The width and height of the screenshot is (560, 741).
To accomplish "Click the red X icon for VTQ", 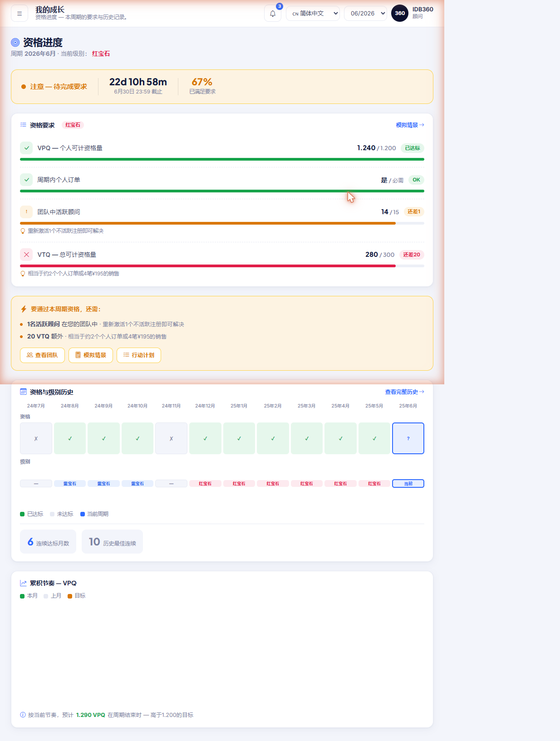I will (x=26, y=255).
